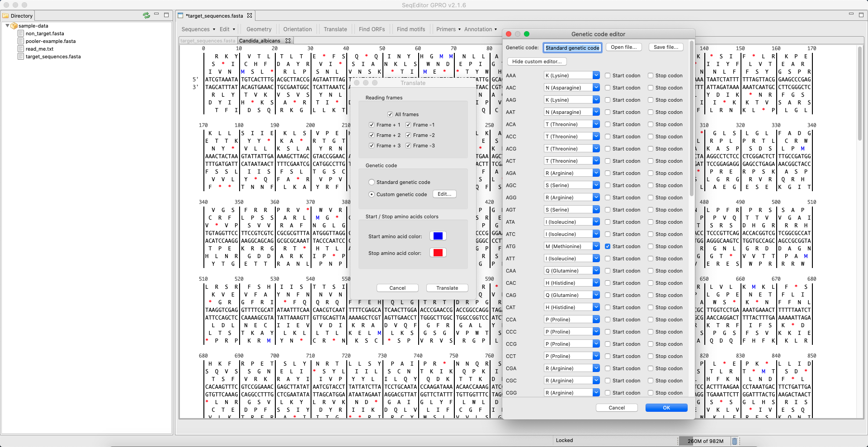The width and height of the screenshot is (868, 447).
Task: Uncheck the All frames checkbox
Action: (x=390, y=114)
